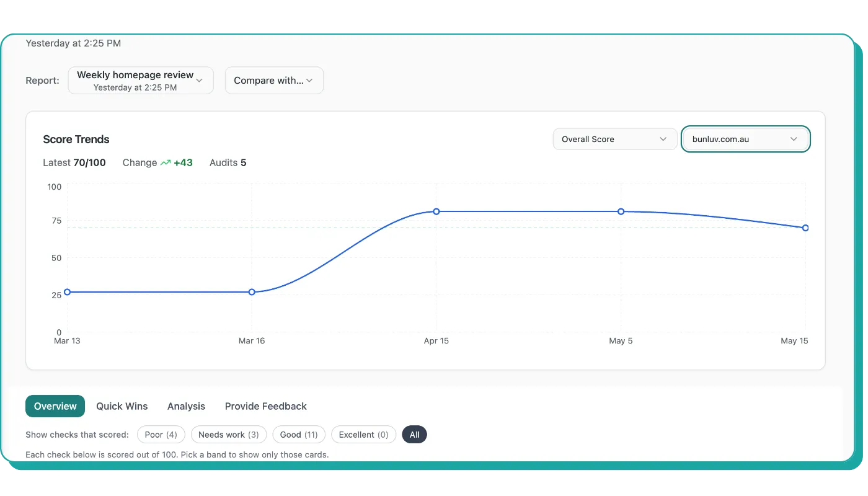Click the top Yesterday at 2:25 PM timestamp
868x496 pixels.
[73, 43]
